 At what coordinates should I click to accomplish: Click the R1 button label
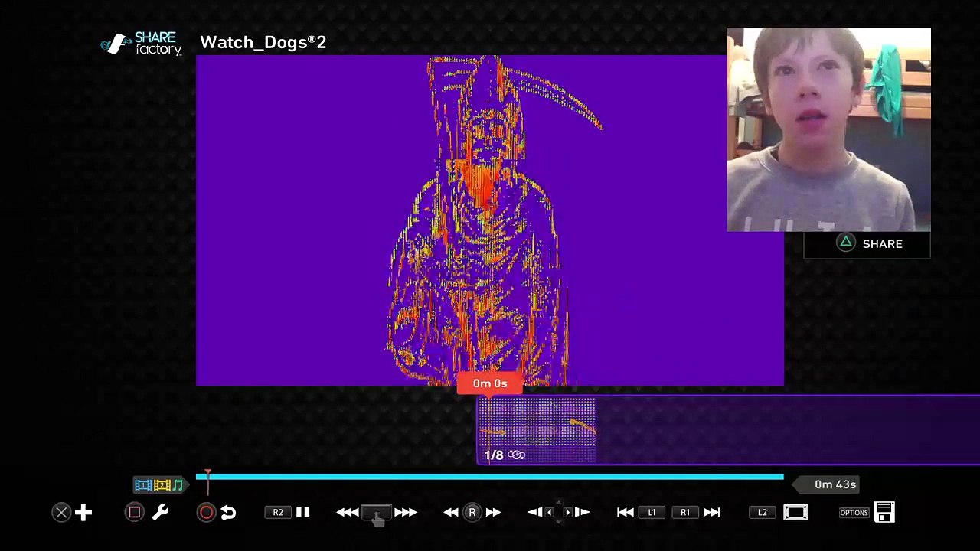click(x=685, y=512)
